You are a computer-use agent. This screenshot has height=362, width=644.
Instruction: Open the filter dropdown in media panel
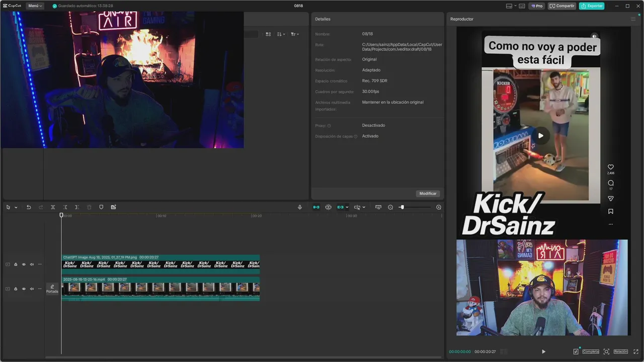[294, 34]
